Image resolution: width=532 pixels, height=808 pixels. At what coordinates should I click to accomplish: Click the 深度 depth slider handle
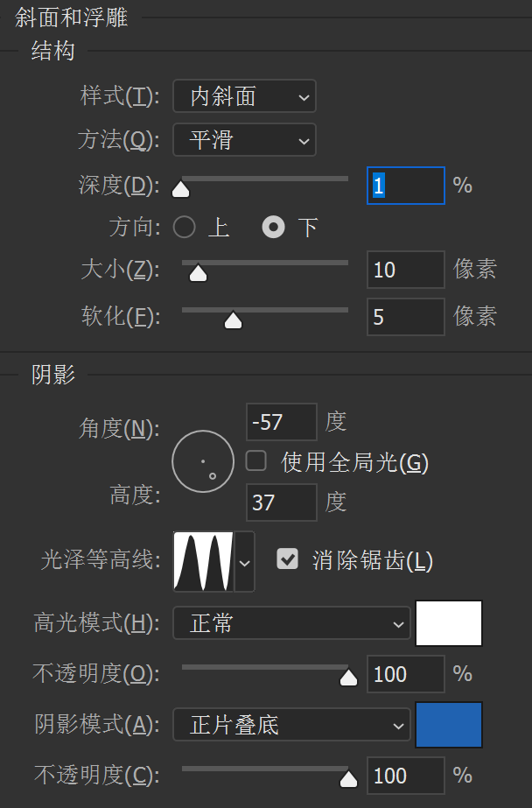[x=180, y=188]
